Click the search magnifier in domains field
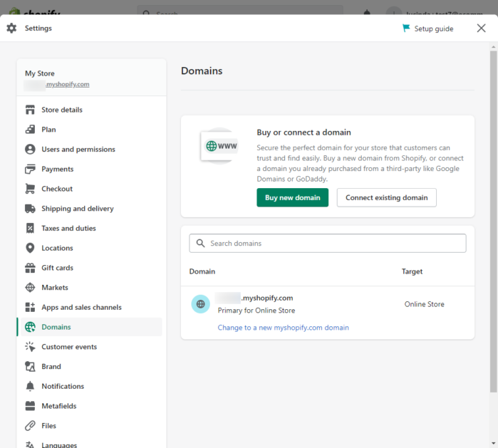 200,243
